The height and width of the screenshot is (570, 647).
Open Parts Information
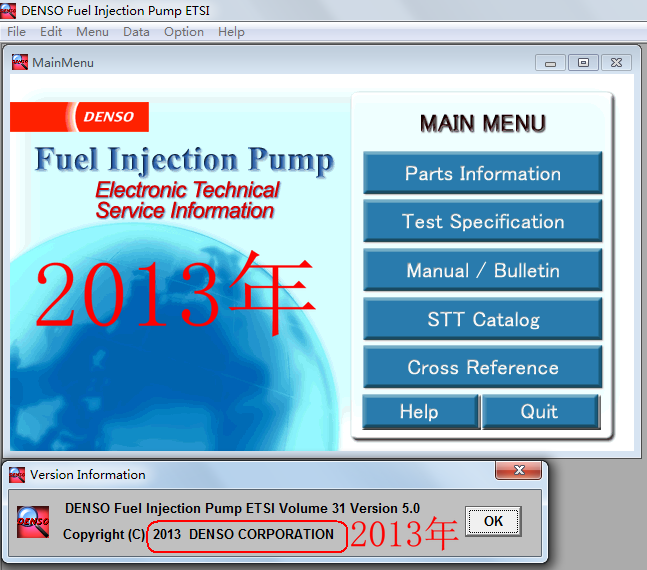(x=482, y=173)
